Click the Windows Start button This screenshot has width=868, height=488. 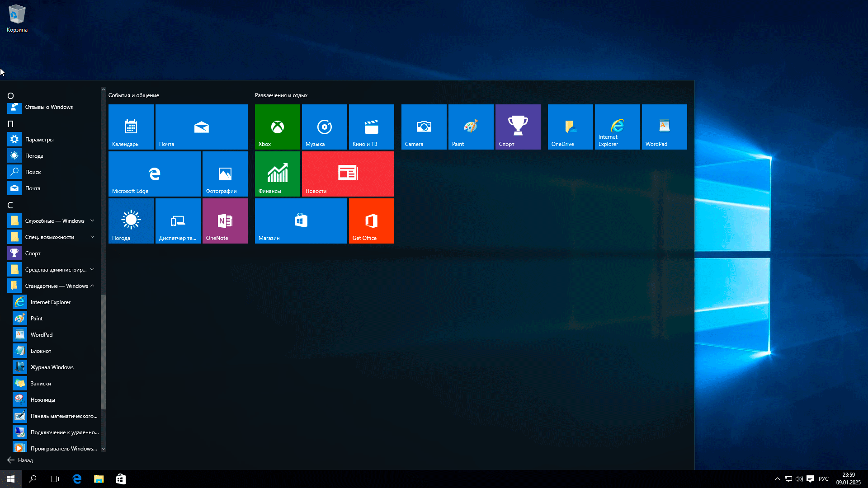tap(11, 479)
